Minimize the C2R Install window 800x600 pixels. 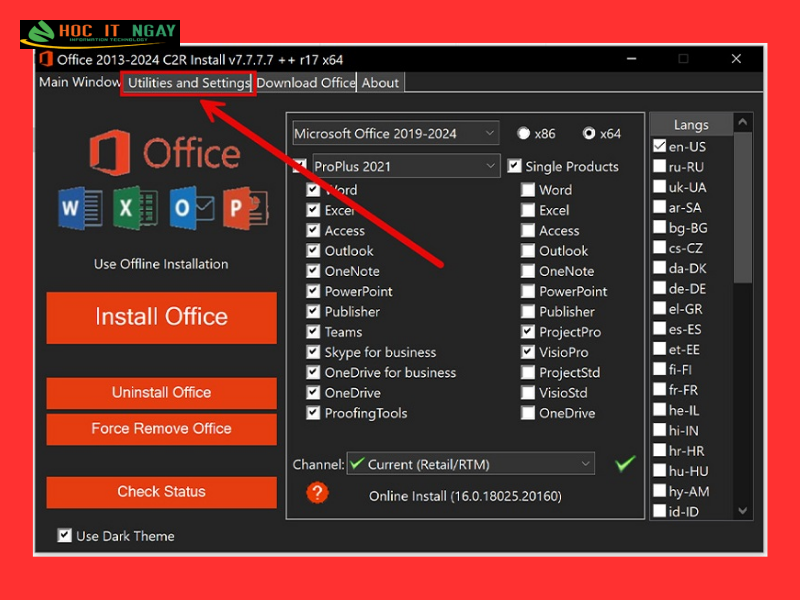[632, 59]
